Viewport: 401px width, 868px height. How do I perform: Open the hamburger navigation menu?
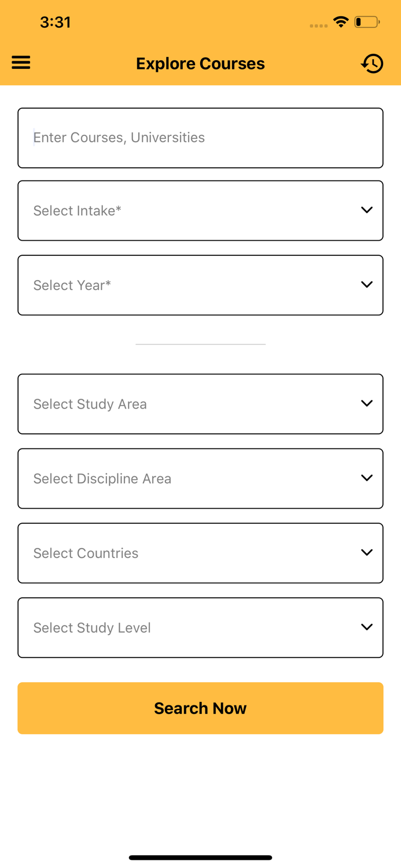(21, 62)
